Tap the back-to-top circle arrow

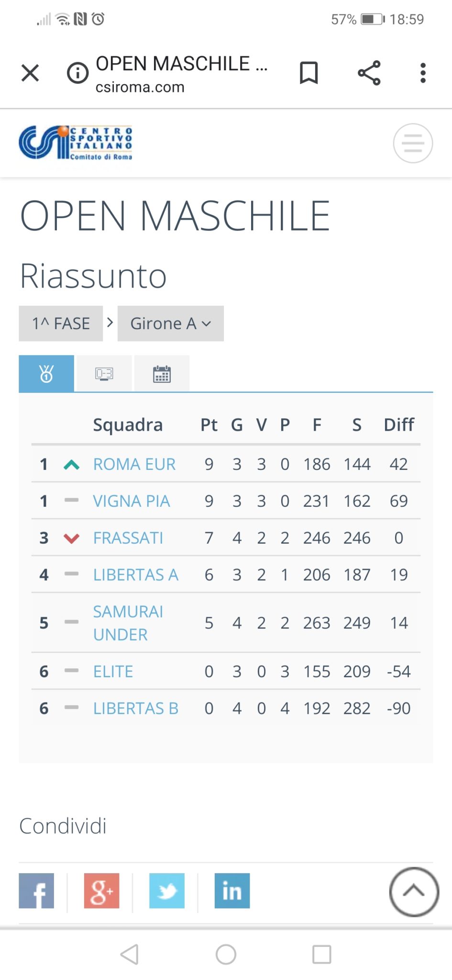click(414, 891)
